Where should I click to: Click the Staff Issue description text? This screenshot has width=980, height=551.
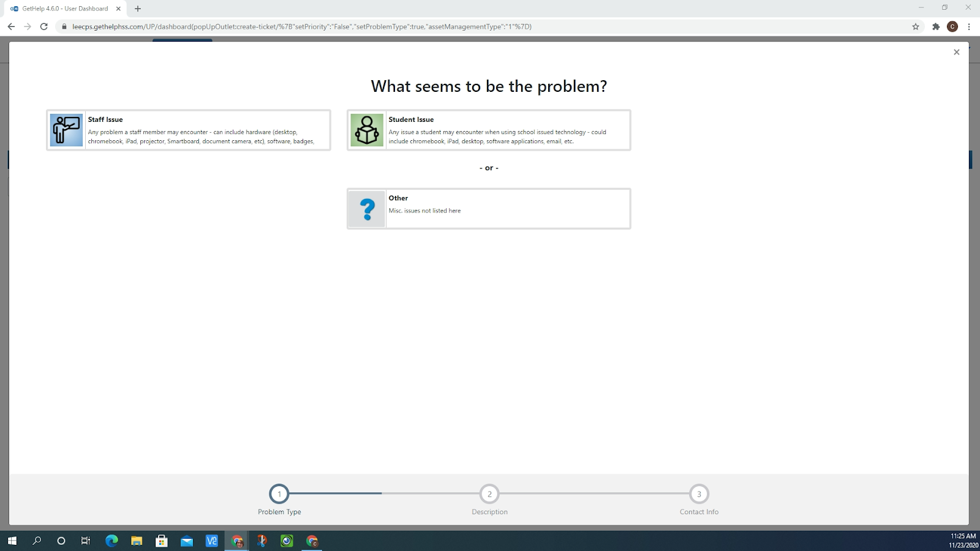point(201,137)
